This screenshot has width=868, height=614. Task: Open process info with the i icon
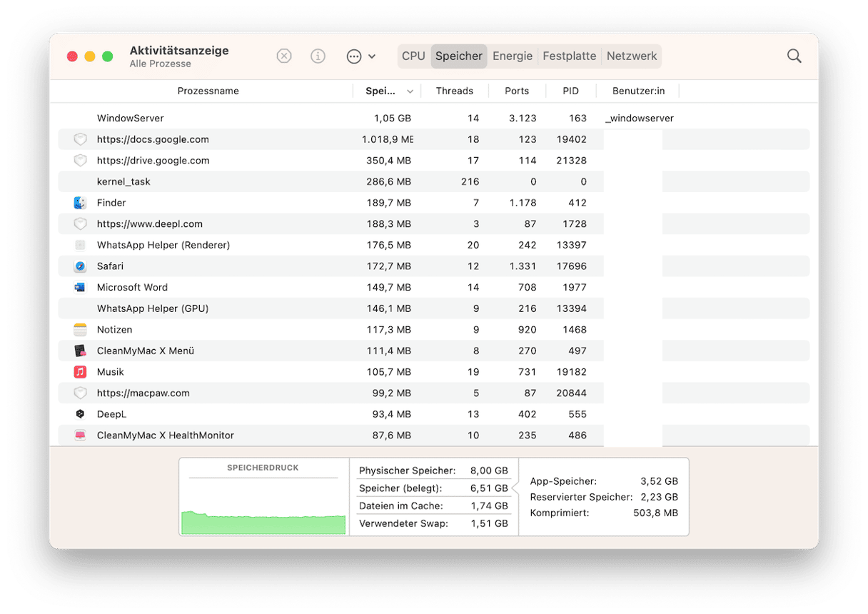(318, 56)
